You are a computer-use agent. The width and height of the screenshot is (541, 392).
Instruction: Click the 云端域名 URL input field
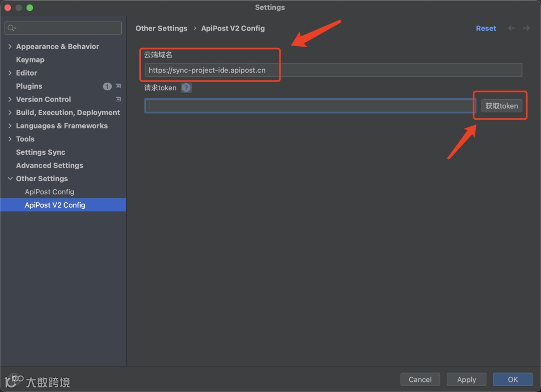pyautogui.click(x=333, y=70)
